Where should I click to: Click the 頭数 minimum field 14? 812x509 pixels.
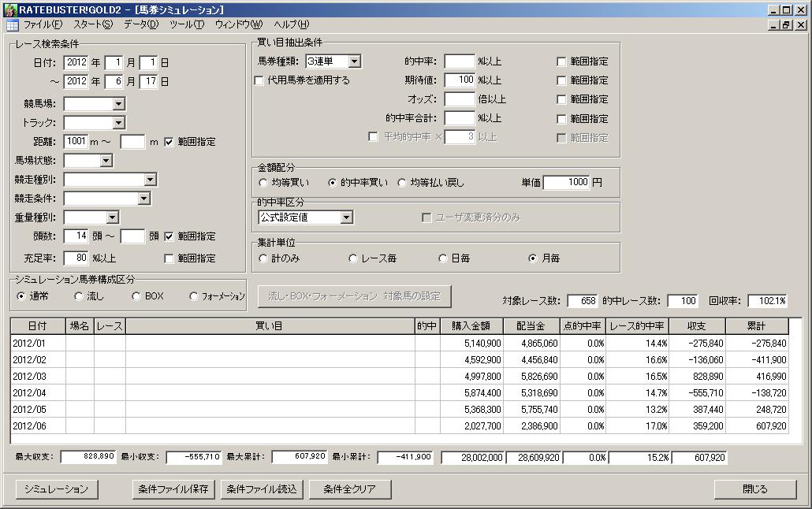click(x=76, y=236)
